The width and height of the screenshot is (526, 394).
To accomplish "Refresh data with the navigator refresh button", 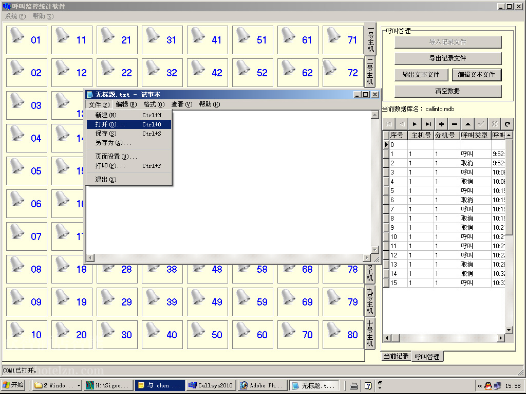I will (x=507, y=124).
